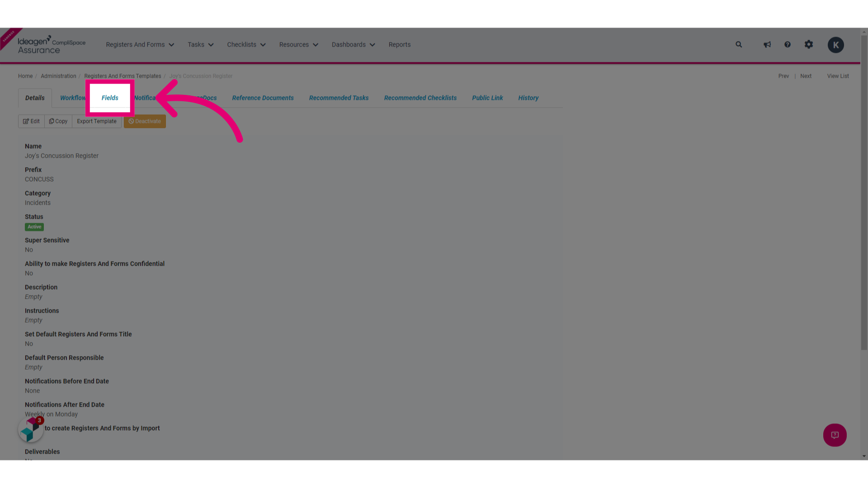Click the Copy button
This screenshot has height=488, width=868.
[x=58, y=121]
